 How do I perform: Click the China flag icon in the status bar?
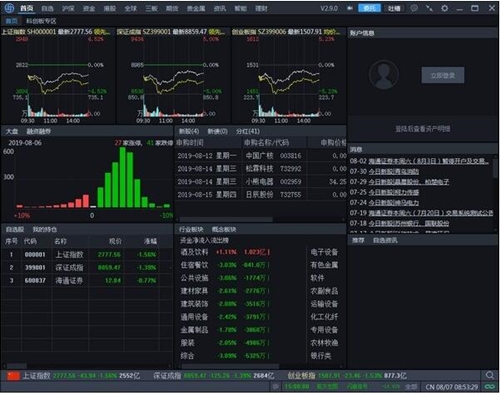pos(14,376)
